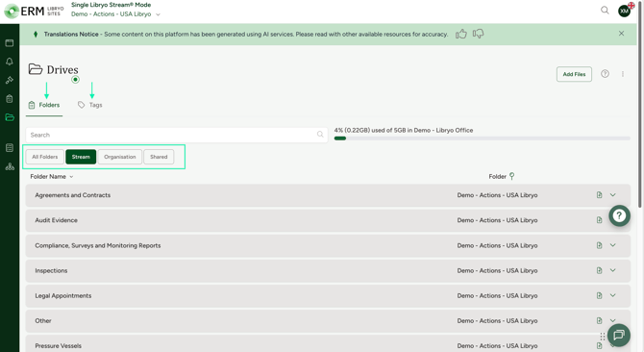The image size is (644, 352).
Task: Open the Drives folder icon in sidebar
Action: [10, 117]
